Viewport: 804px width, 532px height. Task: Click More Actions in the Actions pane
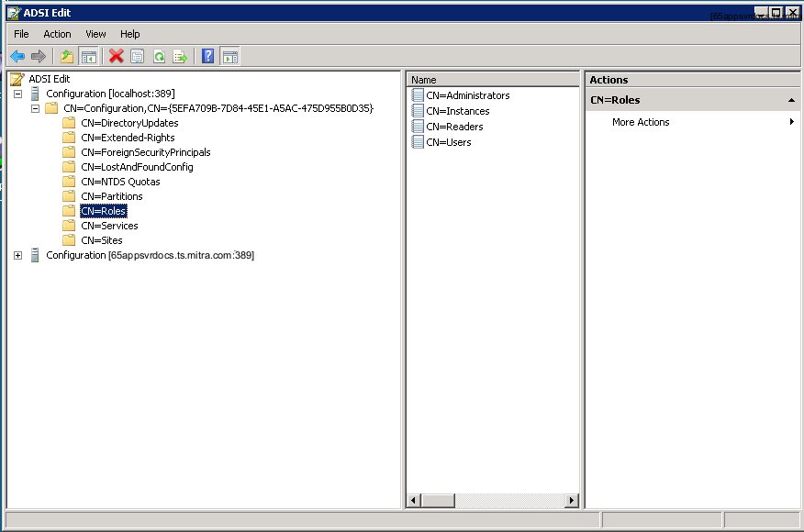(x=641, y=122)
